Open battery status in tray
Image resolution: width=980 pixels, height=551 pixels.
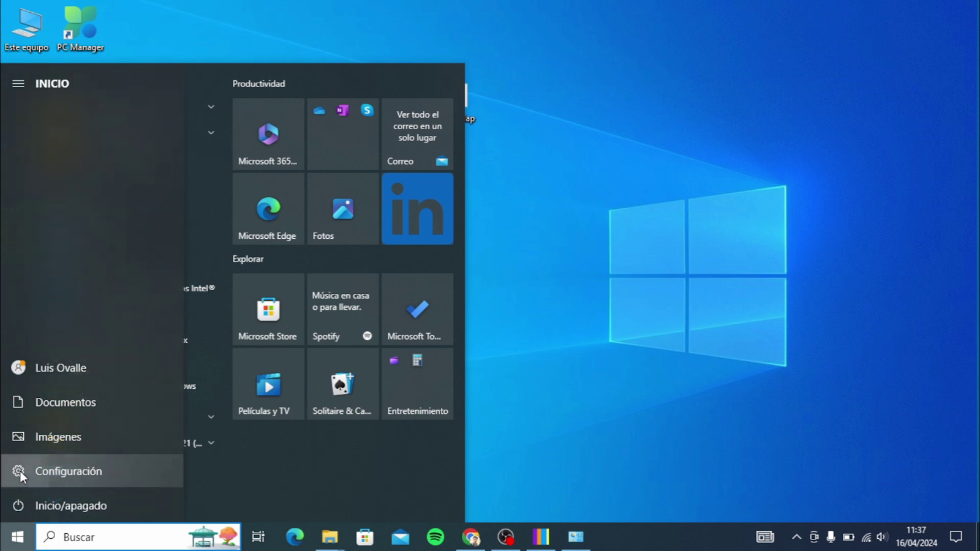pyautogui.click(x=848, y=537)
